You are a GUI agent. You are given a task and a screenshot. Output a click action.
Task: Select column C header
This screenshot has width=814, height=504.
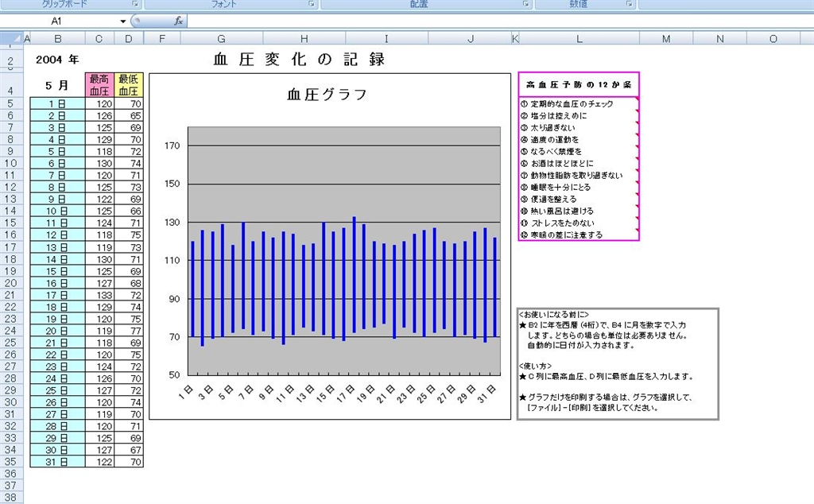point(99,39)
